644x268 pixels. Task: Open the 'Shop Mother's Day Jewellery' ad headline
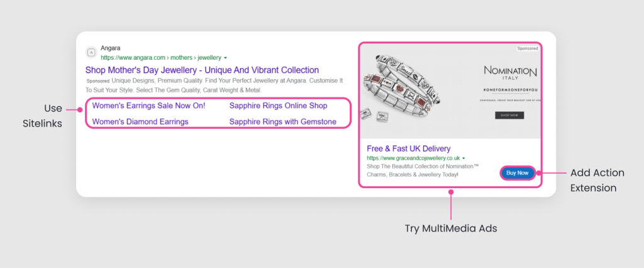202,70
